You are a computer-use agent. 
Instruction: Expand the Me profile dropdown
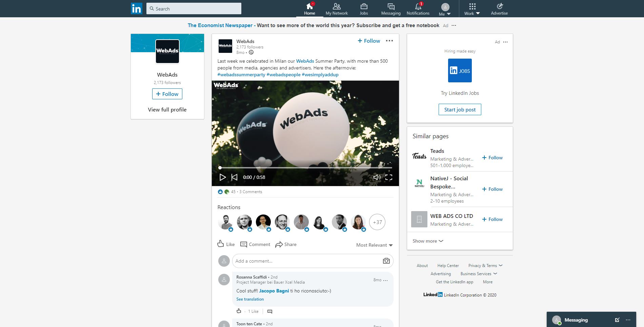tap(445, 9)
